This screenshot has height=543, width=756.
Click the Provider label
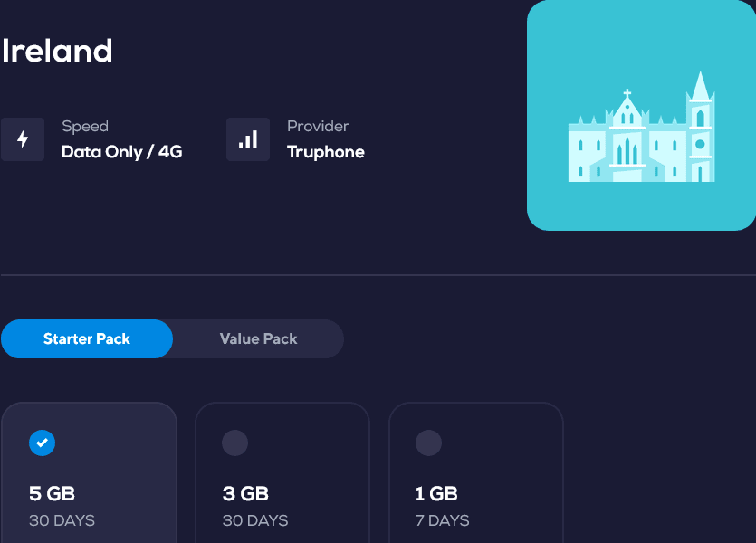318,127
